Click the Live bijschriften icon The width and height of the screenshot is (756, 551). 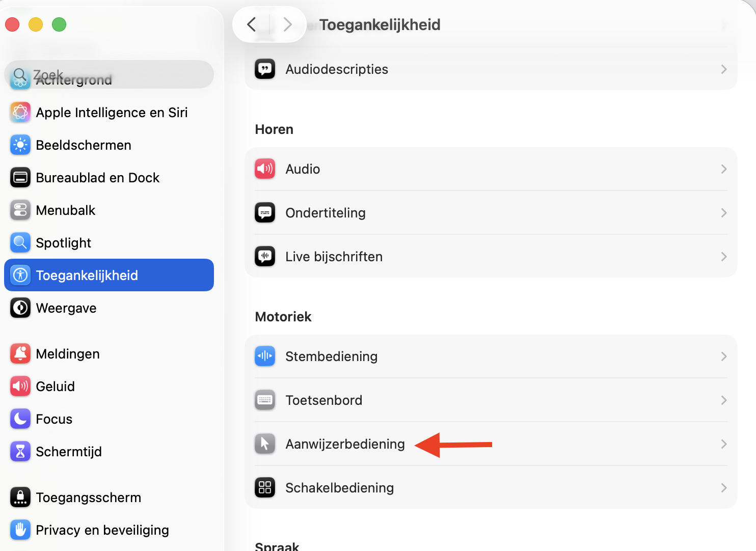pos(264,256)
